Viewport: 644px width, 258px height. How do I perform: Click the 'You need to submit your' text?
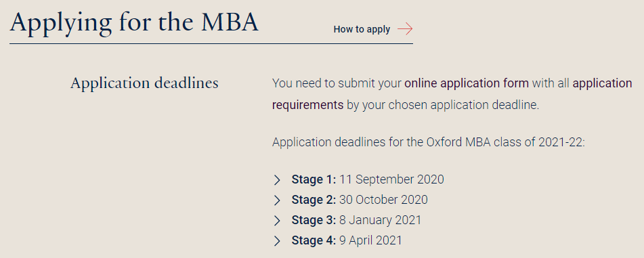tap(337, 83)
